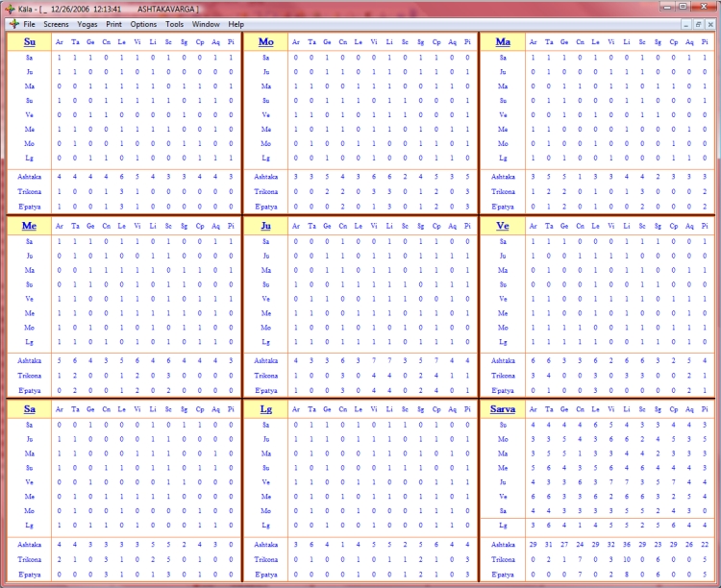Click the Ju table header
Image resolution: width=721 pixels, height=588 pixels.
coord(265,226)
